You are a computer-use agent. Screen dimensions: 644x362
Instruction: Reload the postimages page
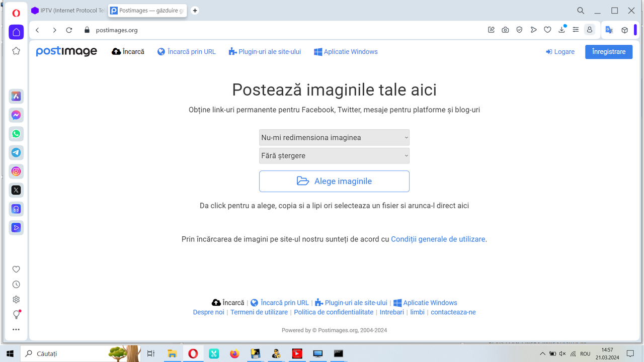pos(69,30)
